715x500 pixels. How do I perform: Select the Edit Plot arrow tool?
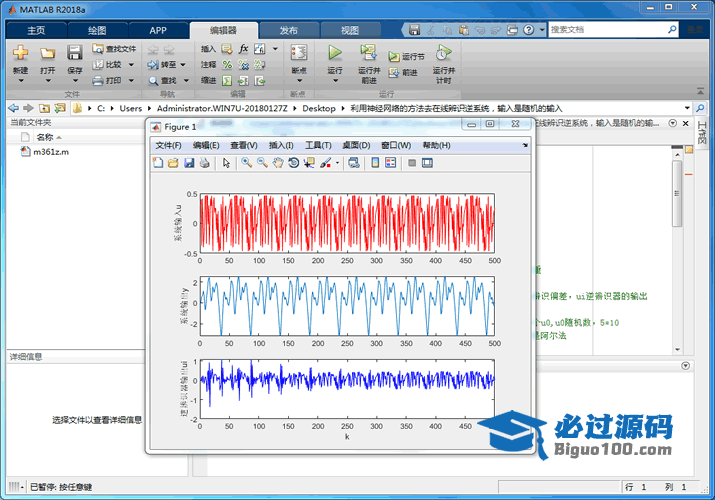(x=226, y=163)
